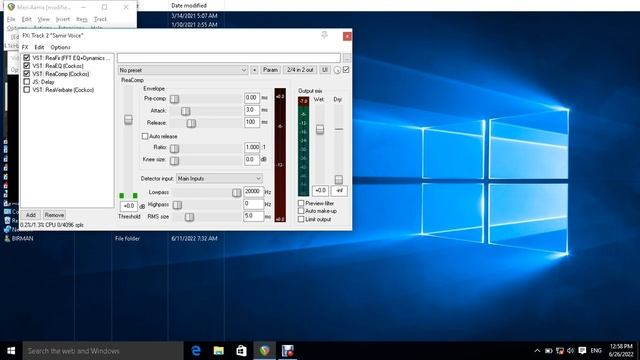Click the UI button
The width and height of the screenshot is (640, 360).
point(324,70)
